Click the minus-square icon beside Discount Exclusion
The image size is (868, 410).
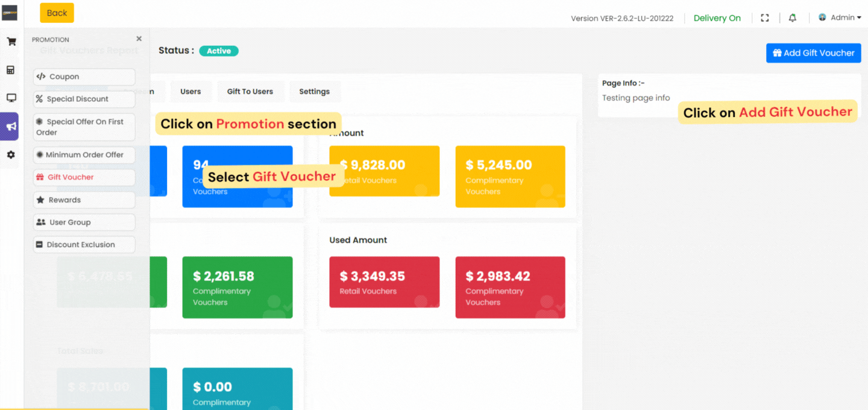(x=40, y=244)
